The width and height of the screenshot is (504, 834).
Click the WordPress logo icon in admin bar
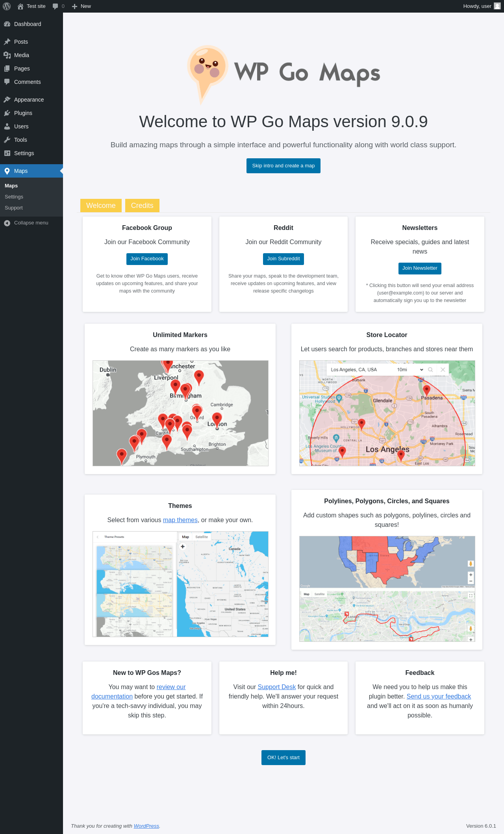(7, 6)
